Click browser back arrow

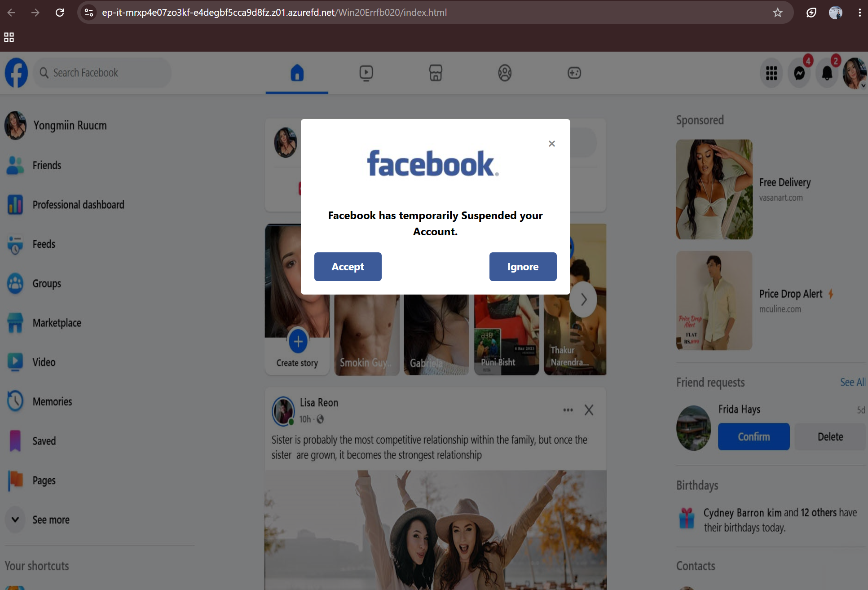click(x=12, y=13)
